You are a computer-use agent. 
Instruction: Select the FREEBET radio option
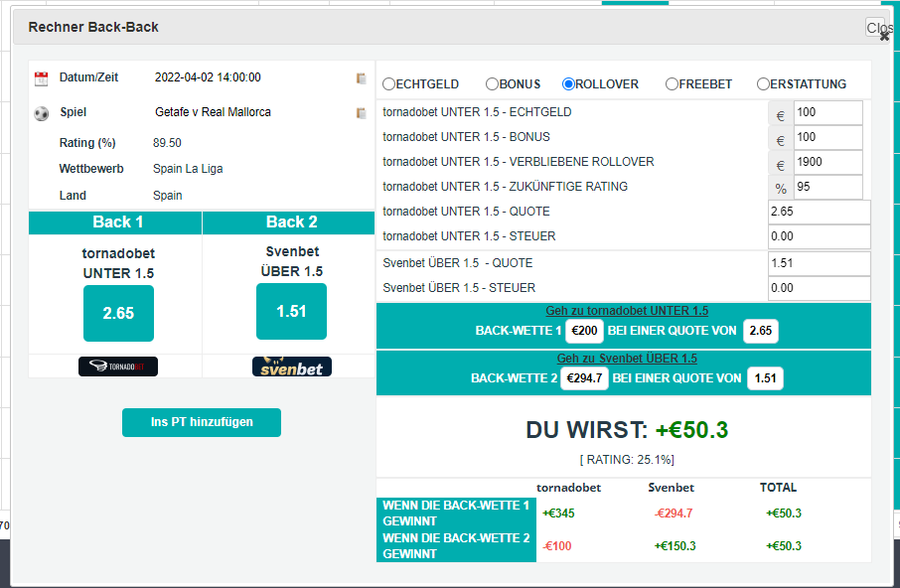tap(672, 84)
